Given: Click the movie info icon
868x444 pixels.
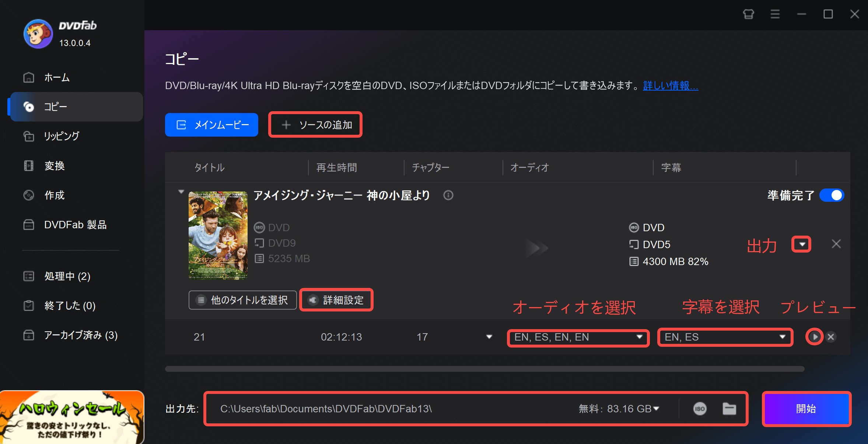Looking at the screenshot, I should (x=448, y=195).
